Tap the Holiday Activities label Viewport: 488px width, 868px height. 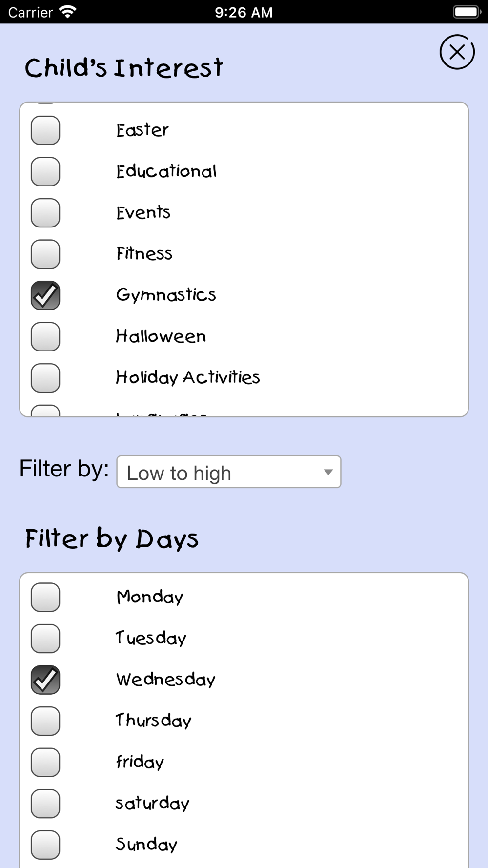[188, 378]
